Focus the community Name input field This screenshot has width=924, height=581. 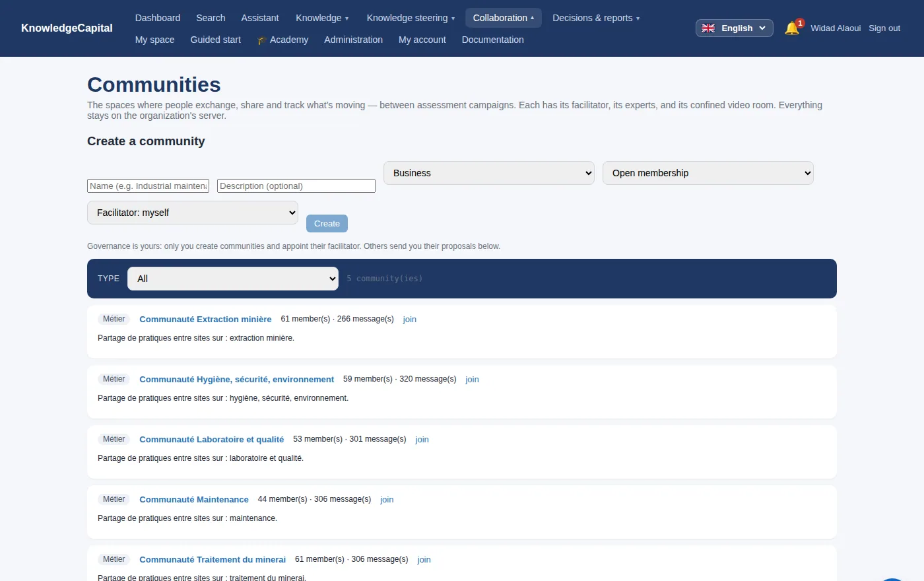(x=148, y=186)
